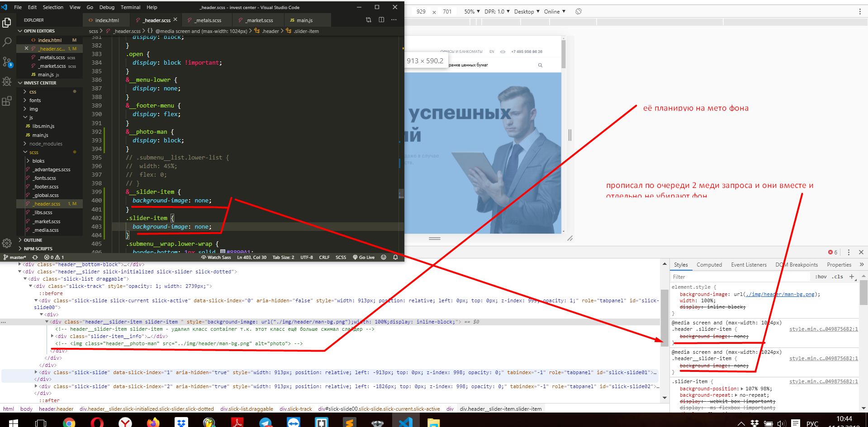Click the viewport width field showing 929
This screenshot has height=427, width=868.
click(421, 11)
